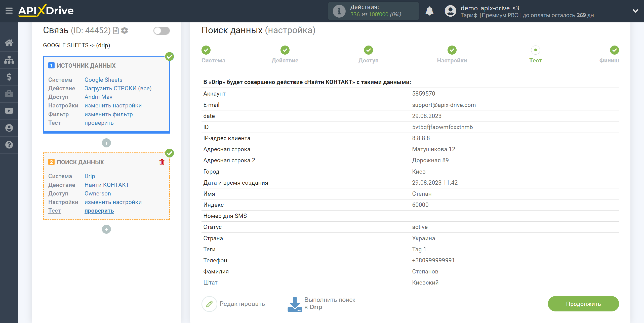Click the Город value Киев

coord(419,172)
